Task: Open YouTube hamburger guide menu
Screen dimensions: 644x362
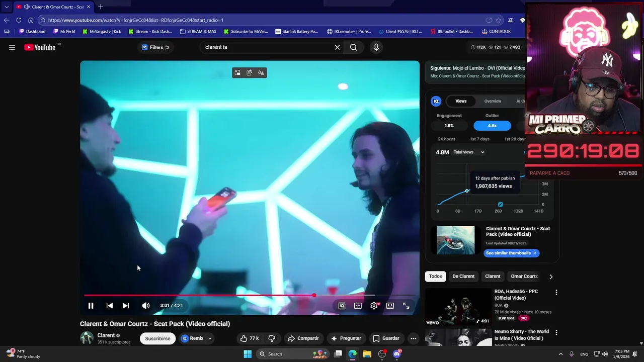Action: (x=12, y=47)
